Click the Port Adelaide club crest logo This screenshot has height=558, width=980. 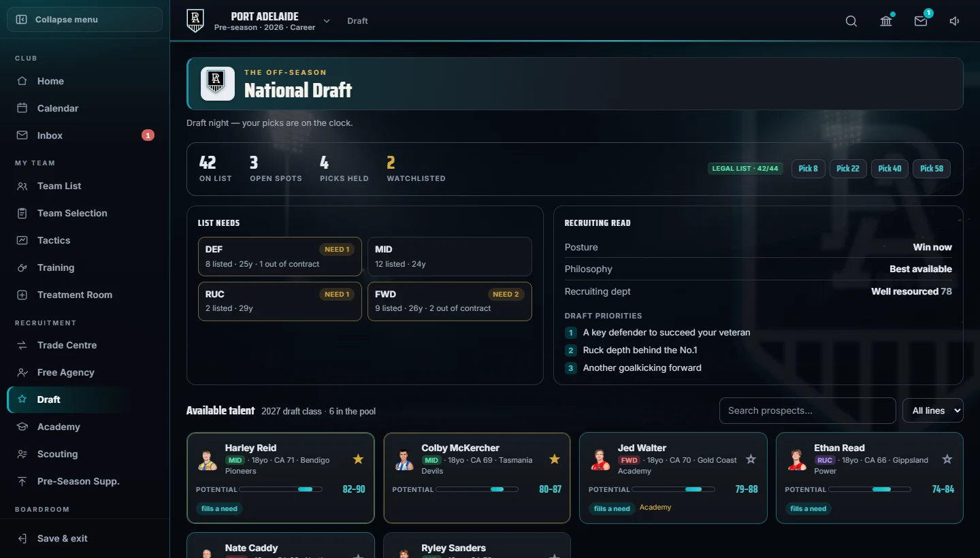195,20
